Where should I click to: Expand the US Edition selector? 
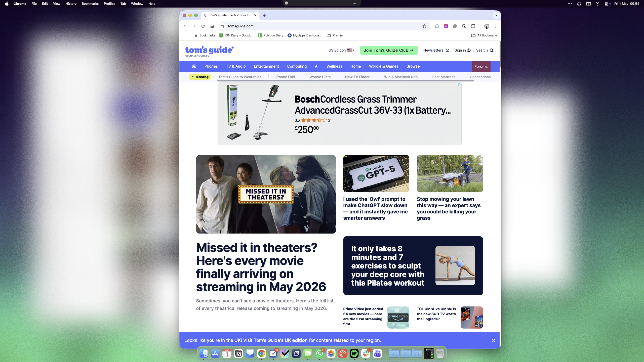(341, 50)
